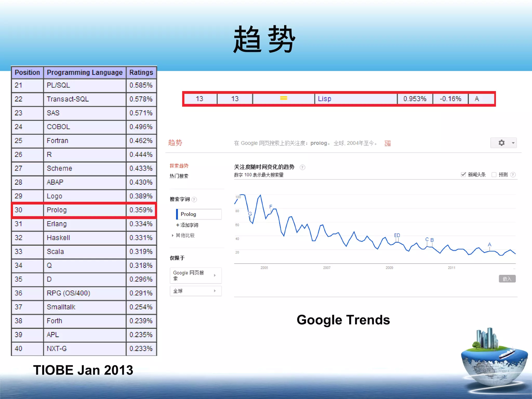Click the help icon next to 搜索字词
This screenshot has width=532, height=399.
click(194, 199)
